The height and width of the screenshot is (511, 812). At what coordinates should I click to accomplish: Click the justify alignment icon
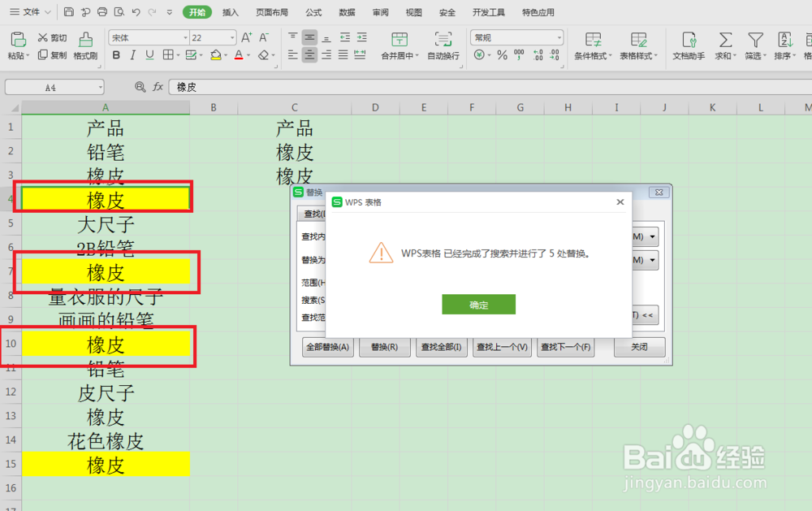(x=343, y=54)
